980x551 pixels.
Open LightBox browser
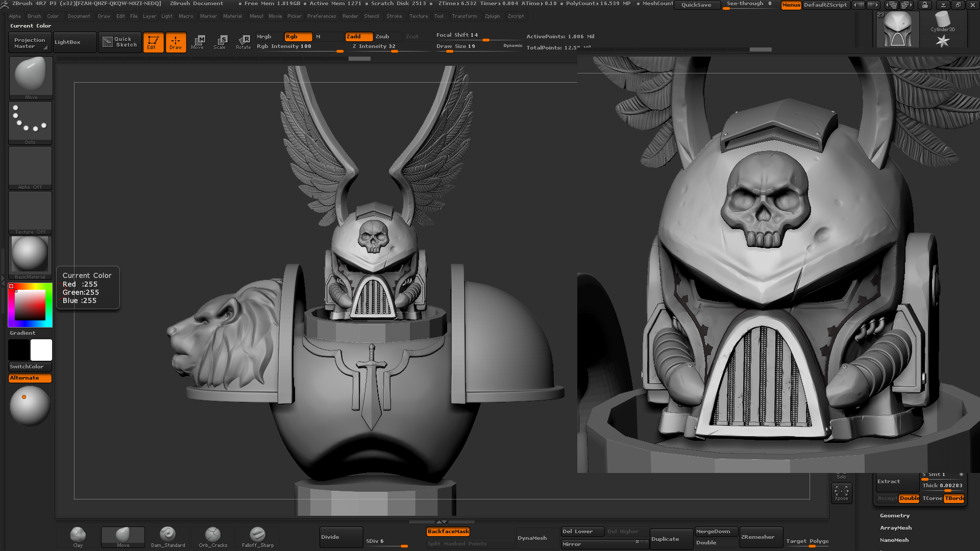coord(74,42)
